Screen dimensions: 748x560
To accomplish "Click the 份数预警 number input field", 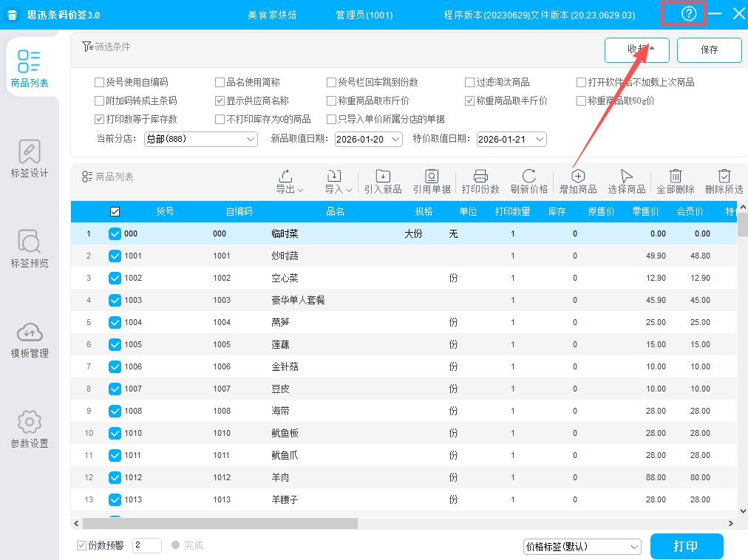I will (x=146, y=546).
